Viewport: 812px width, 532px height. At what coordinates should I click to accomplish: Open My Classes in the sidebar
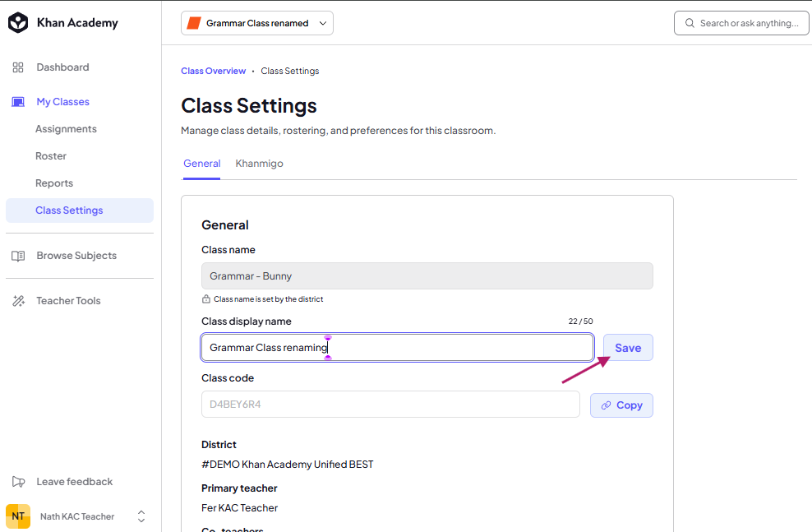62,102
